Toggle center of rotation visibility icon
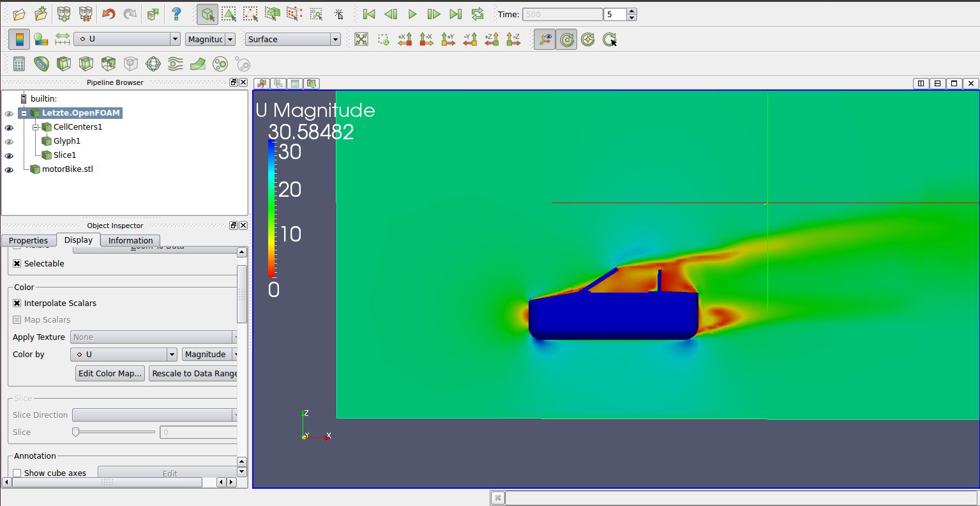 click(566, 40)
